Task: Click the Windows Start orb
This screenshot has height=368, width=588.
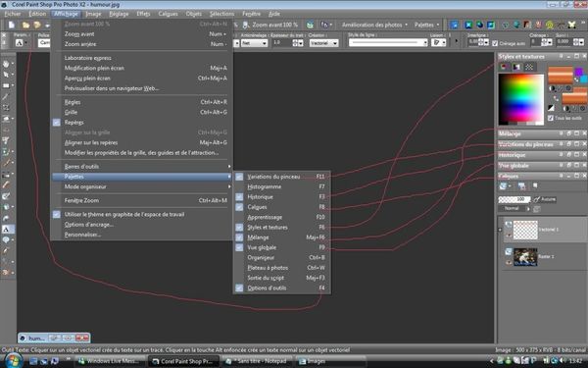Action: (x=13, y=361)
